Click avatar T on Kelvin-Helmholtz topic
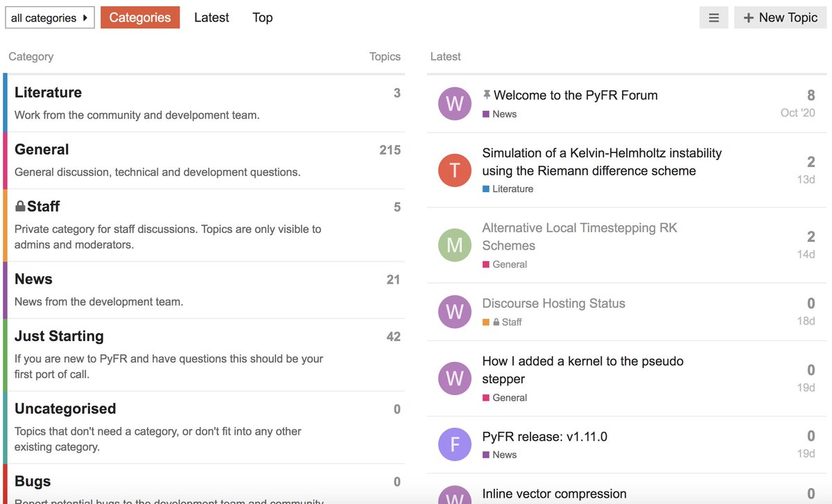This screenshot has height=504, width=832. [x=455, y=170]
